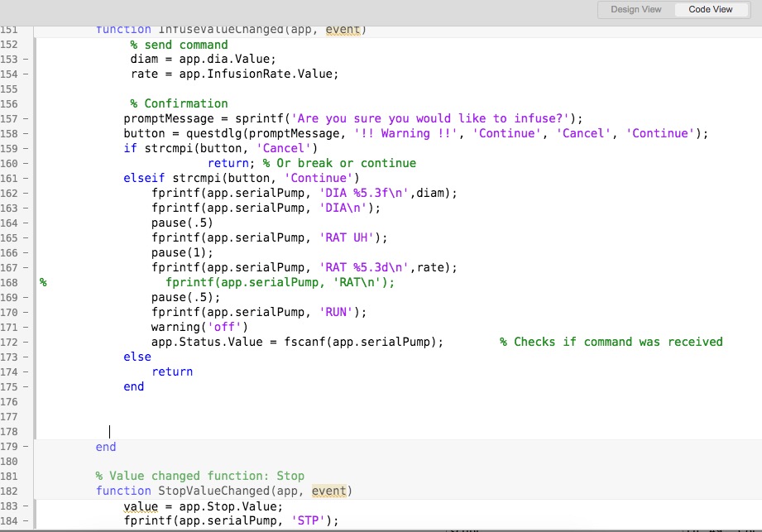Switch to Design View
The height and width of the screenshot is (532, 762).
[x=635, y=9]
